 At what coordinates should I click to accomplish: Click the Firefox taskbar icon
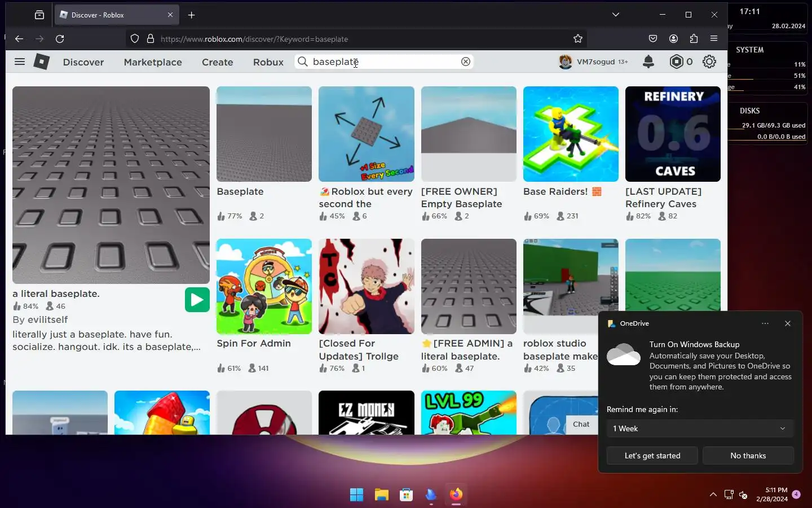coord(456,495)
